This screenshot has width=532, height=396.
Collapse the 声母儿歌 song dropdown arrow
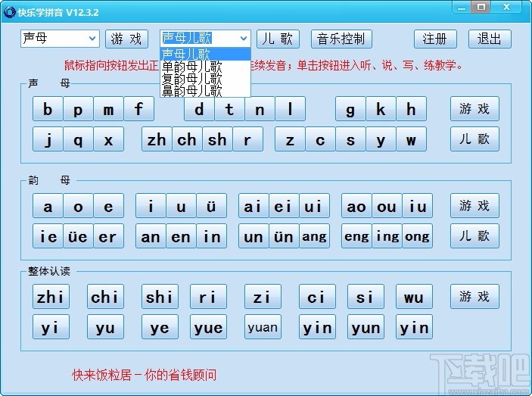(x=243, y=39)
